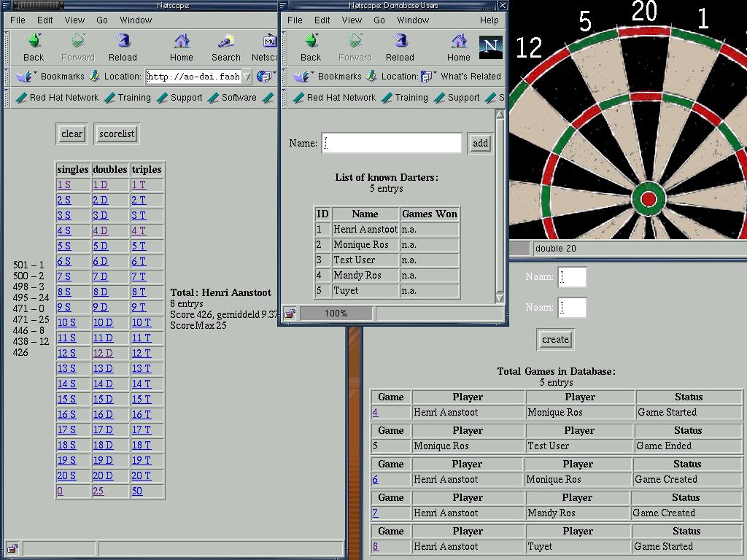Screen dimensions: 747x560
Task: Click the 12 D doubles link
Action: coord(103,354)
